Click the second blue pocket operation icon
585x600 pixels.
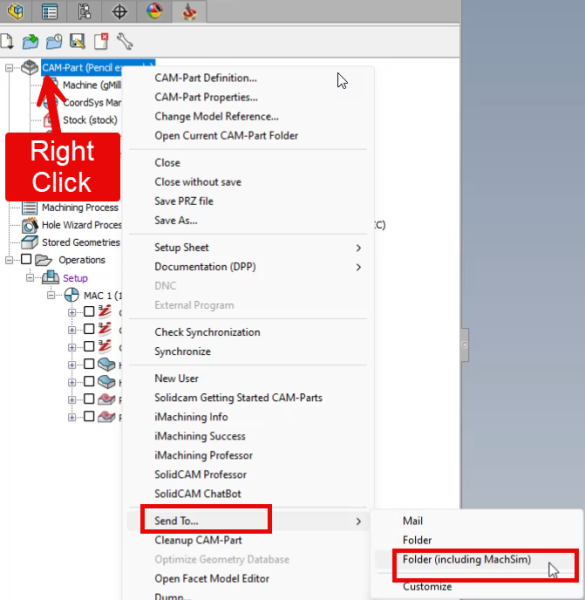coord(106,382)
